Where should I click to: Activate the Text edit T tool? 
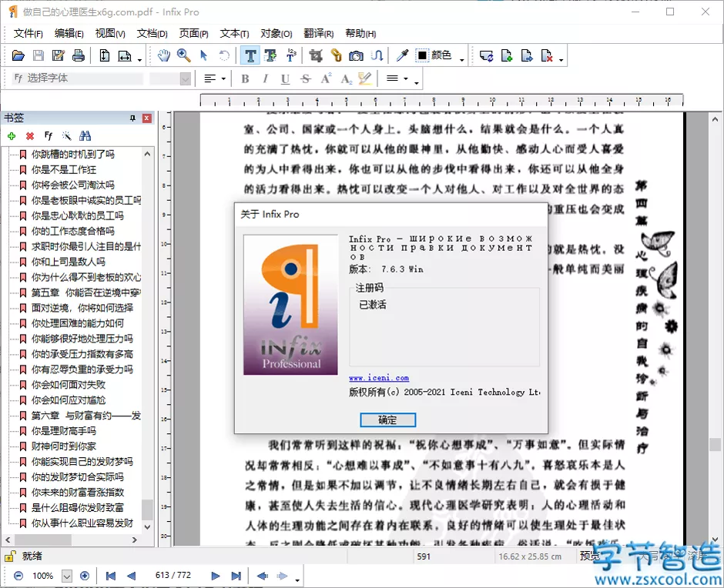[250, 56]
